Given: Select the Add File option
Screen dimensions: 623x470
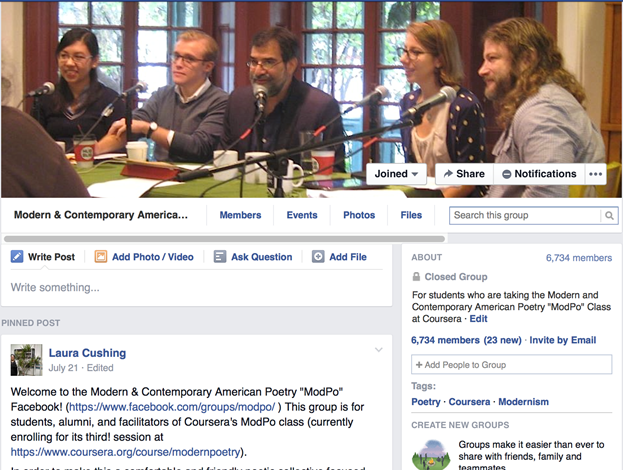Looking at the screenshot, I should (339, 257).
